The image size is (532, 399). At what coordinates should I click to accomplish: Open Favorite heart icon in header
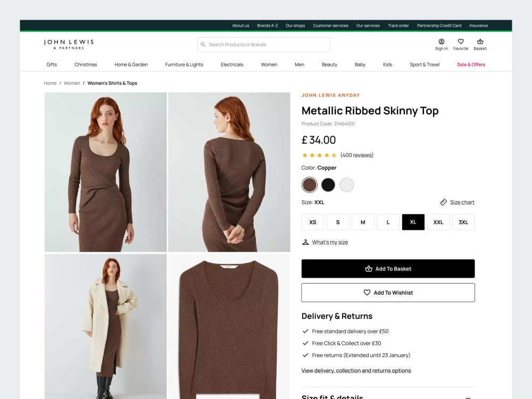pyautogui.click(x=460, y=41)
